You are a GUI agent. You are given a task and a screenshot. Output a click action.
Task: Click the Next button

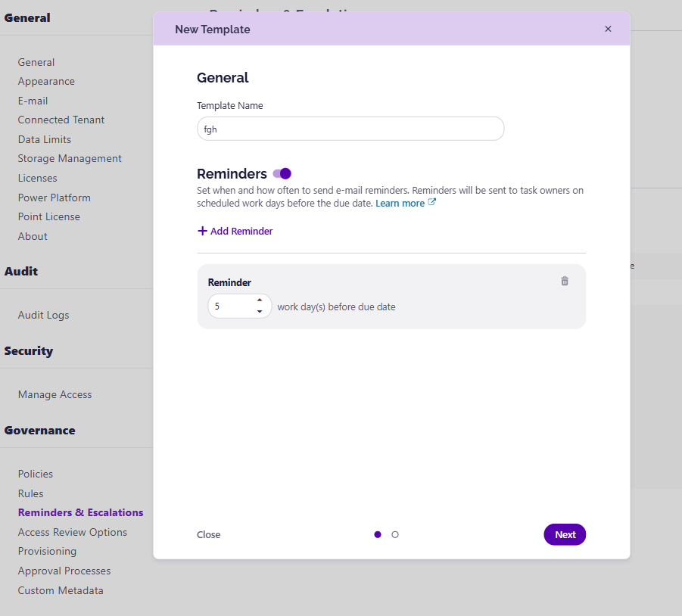(565, 534)
